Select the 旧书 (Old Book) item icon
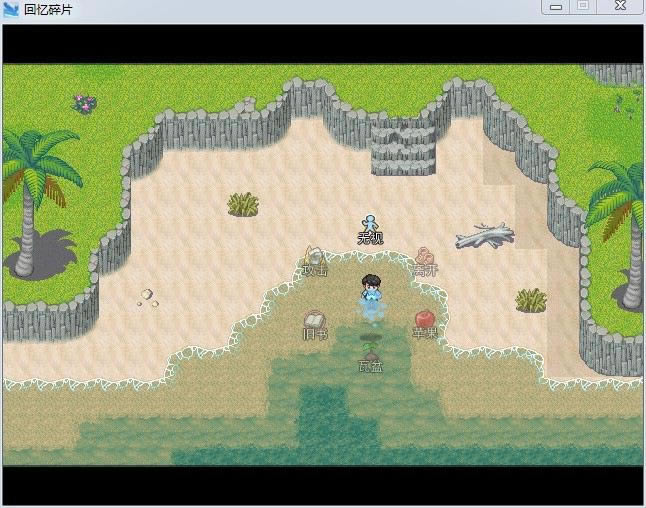The height and width of the screenshot is (508, 646). pos(315,321)
